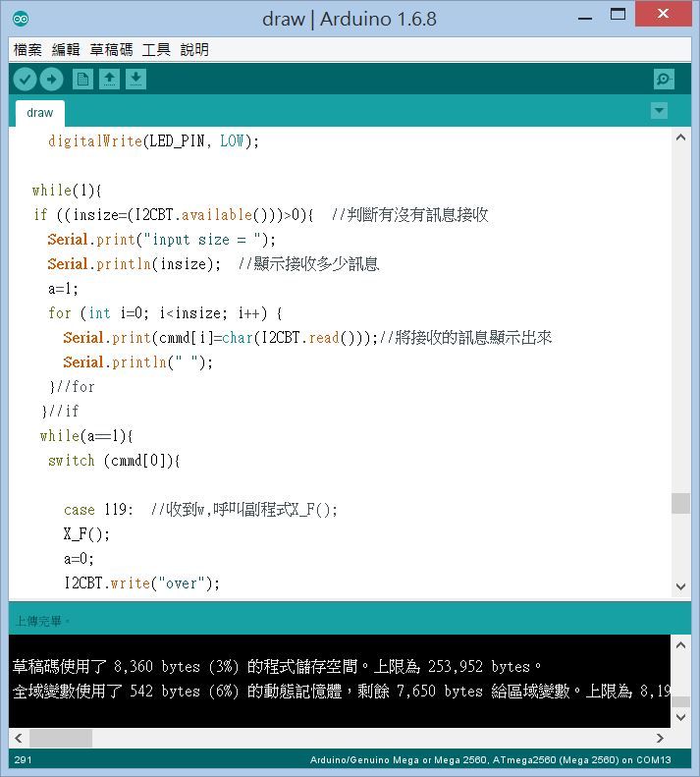Open the 說明 (Help) menu
Screen dimensions: 700x777
point(194,49)
